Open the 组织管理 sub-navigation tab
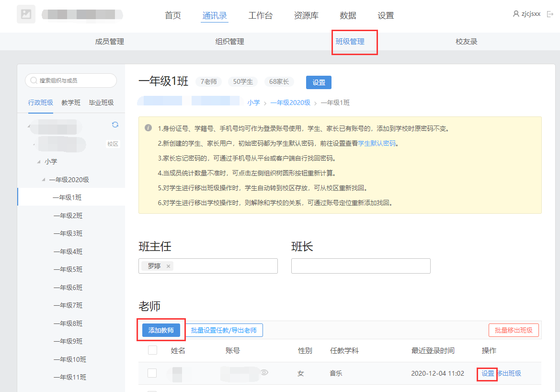 click(229, 42)
